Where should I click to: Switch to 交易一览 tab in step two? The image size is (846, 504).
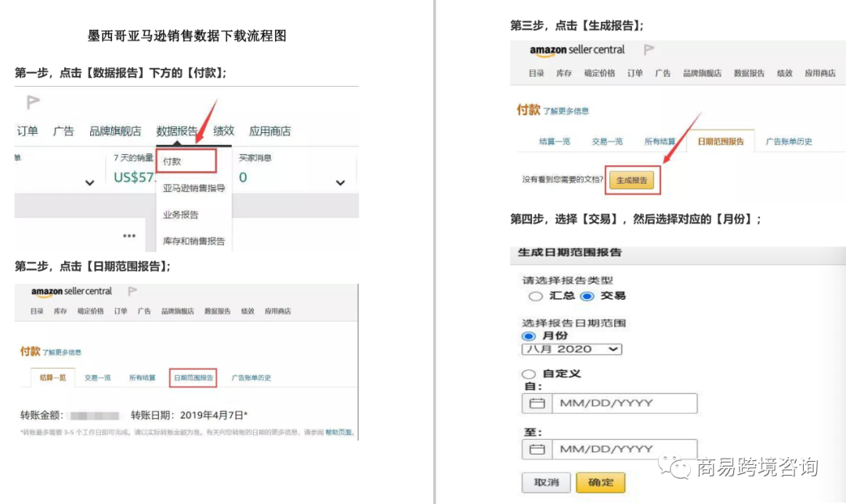coord(98,378)
